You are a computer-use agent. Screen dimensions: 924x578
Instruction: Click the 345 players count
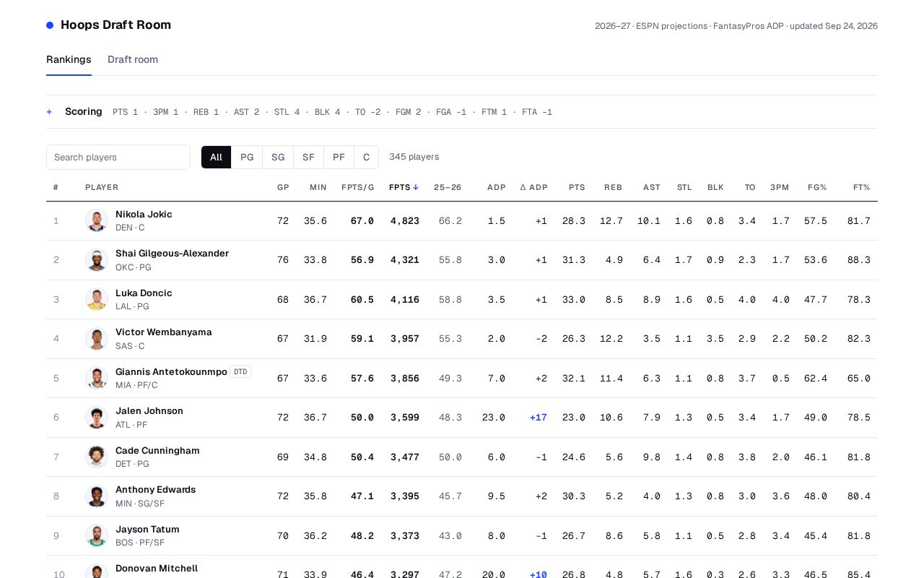pos(414,157)
